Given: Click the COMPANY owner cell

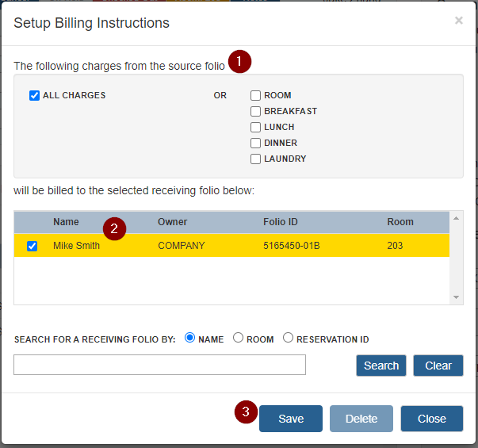Looking at the screenshot, I should (x=182, y=246).
